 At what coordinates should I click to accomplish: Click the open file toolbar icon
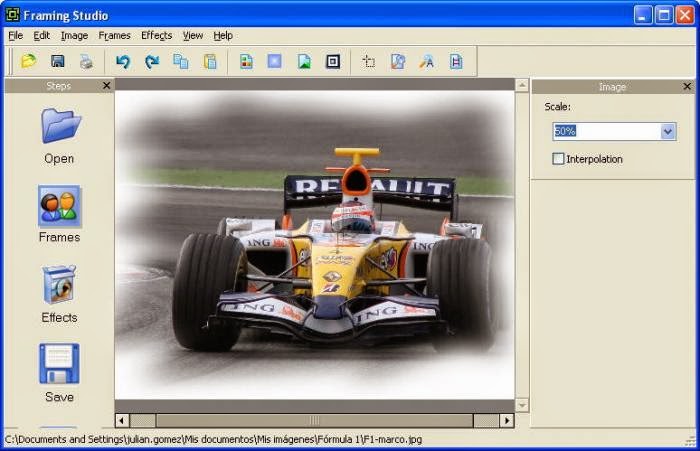pyautogui.click(x=29, y=61)
